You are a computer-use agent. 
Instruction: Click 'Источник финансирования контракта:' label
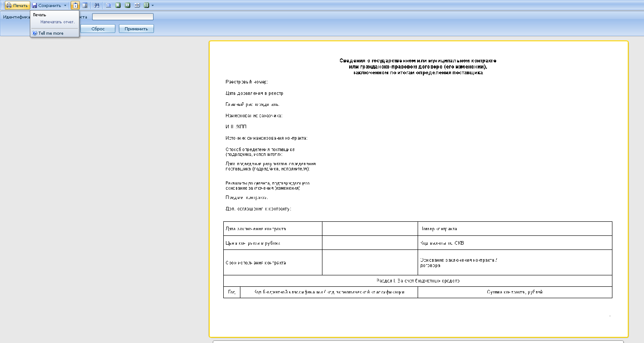[266, 138]
